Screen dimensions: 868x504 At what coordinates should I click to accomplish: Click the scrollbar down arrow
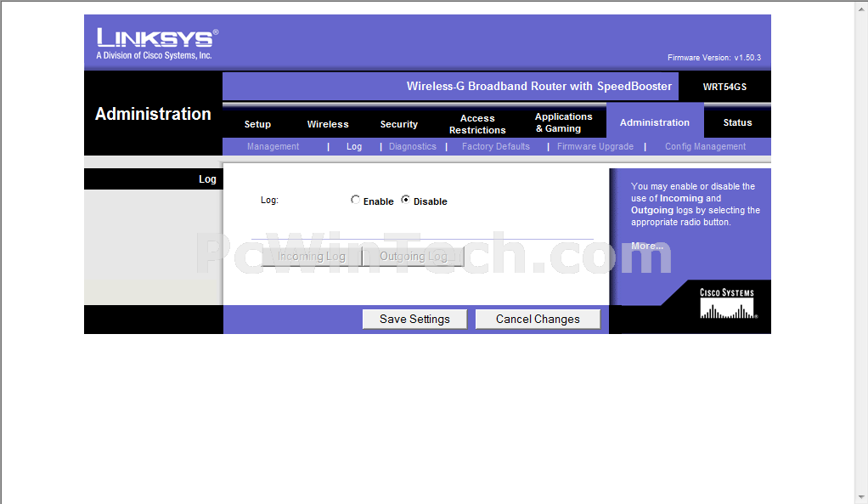(861, 497)
